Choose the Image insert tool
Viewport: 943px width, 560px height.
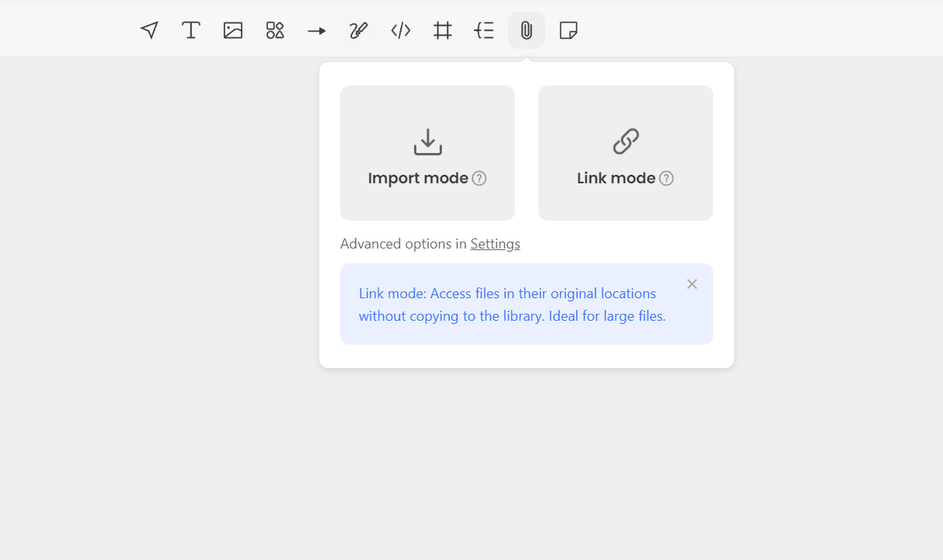(x=233, y=30)
